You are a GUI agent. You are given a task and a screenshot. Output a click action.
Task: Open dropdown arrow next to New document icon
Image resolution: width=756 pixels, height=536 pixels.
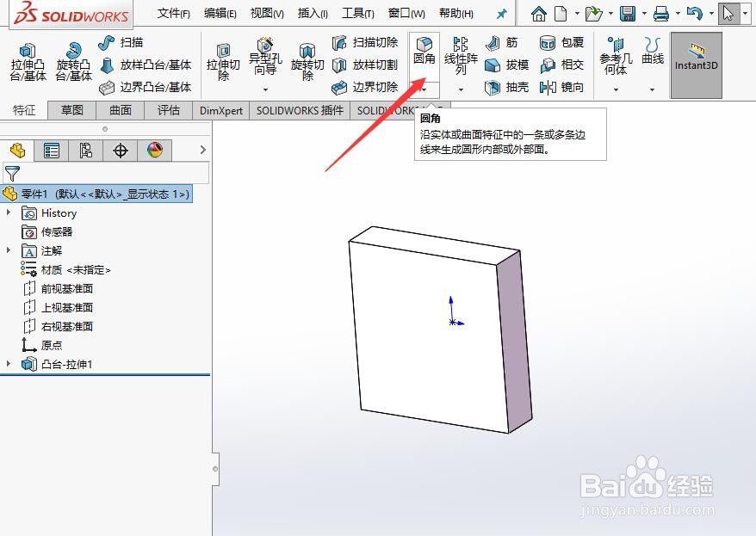coord(577,14)
